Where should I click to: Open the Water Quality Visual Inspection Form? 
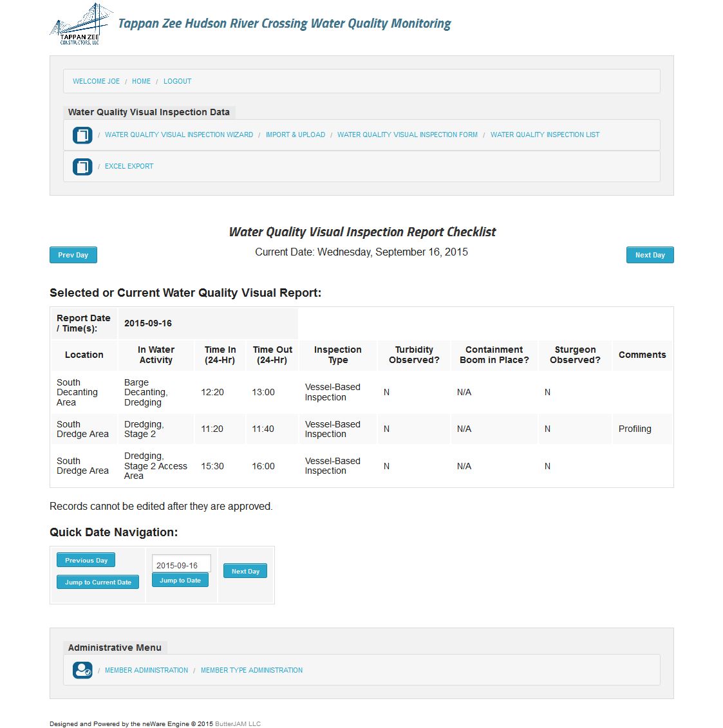tap(407, 135)
